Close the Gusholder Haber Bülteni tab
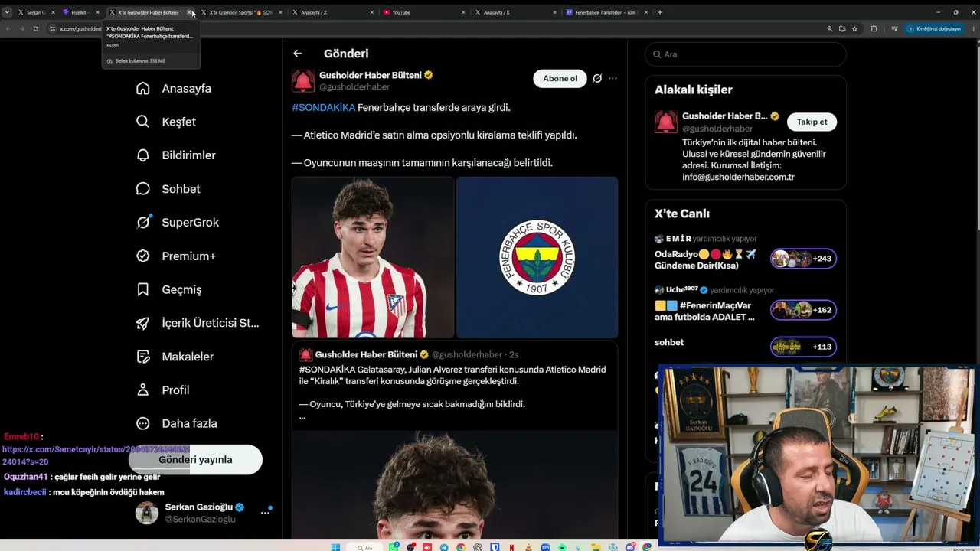The height and width of the screenshot is (551, 980). coord(190,12)
